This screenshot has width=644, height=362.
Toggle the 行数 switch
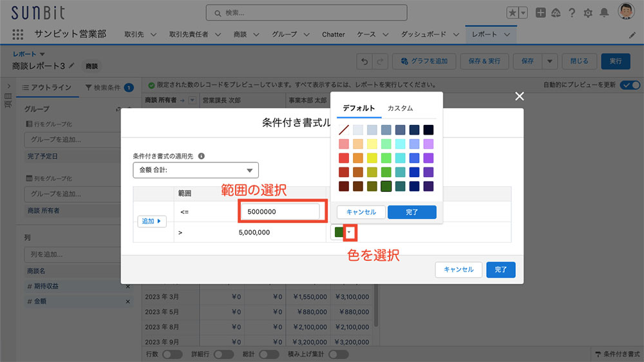(x=172, y=354)
